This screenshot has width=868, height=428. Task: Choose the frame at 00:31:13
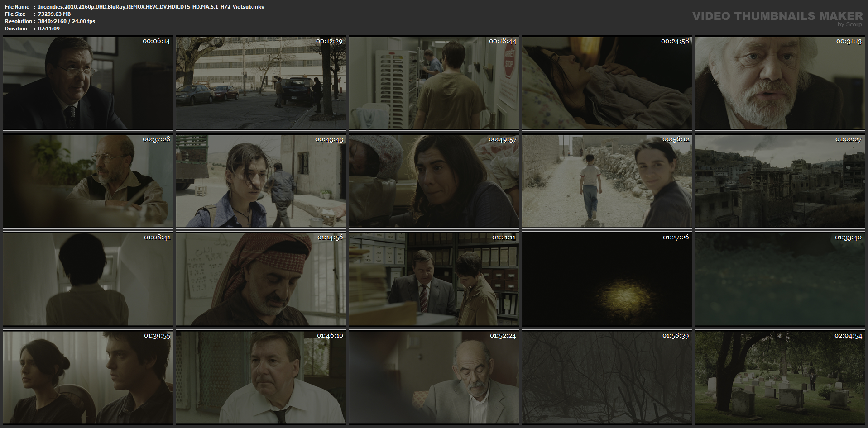pos(780,83)
